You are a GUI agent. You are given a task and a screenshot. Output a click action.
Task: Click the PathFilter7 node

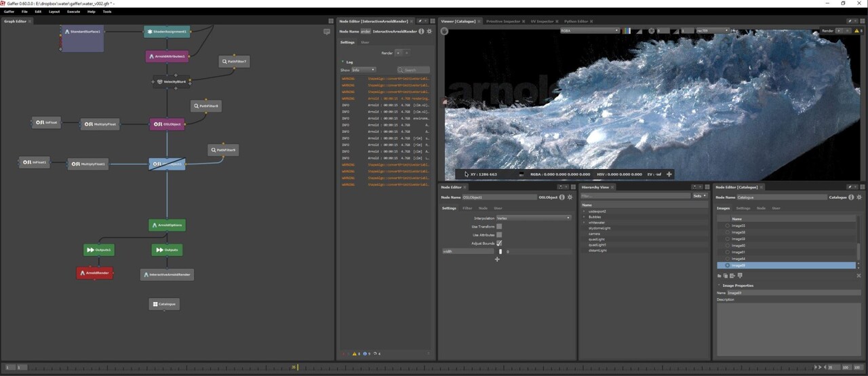(x=234, y=61)
